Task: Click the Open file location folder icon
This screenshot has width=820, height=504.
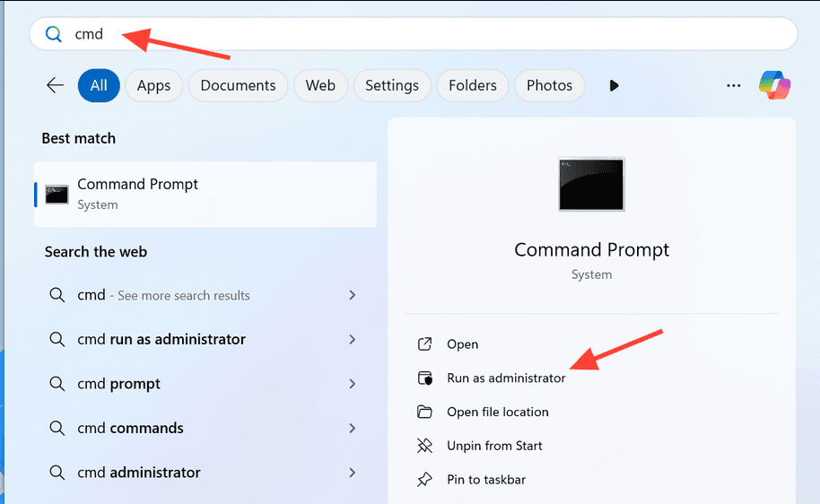Action: tap(425, 413)
